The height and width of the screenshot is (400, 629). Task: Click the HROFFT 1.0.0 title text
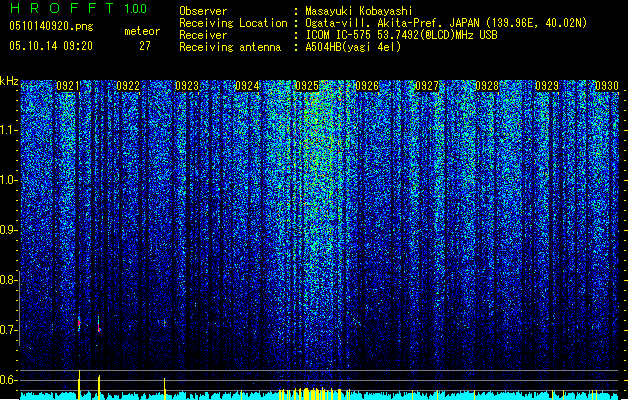tap(78, 8)
